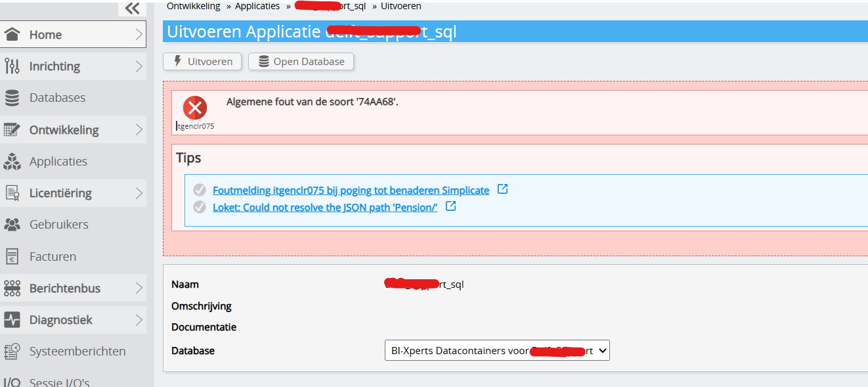868x387 pixels.
Task: Click the red error cross icon
Action: (x=195, y=107)
